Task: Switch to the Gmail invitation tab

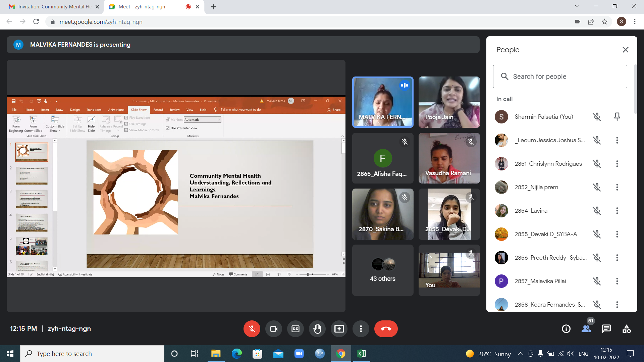Action: click(x=50, y=7)
